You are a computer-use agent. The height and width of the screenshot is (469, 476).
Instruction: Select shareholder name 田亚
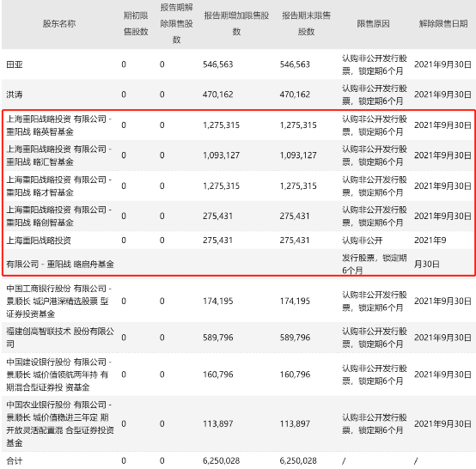coord(15,64)
